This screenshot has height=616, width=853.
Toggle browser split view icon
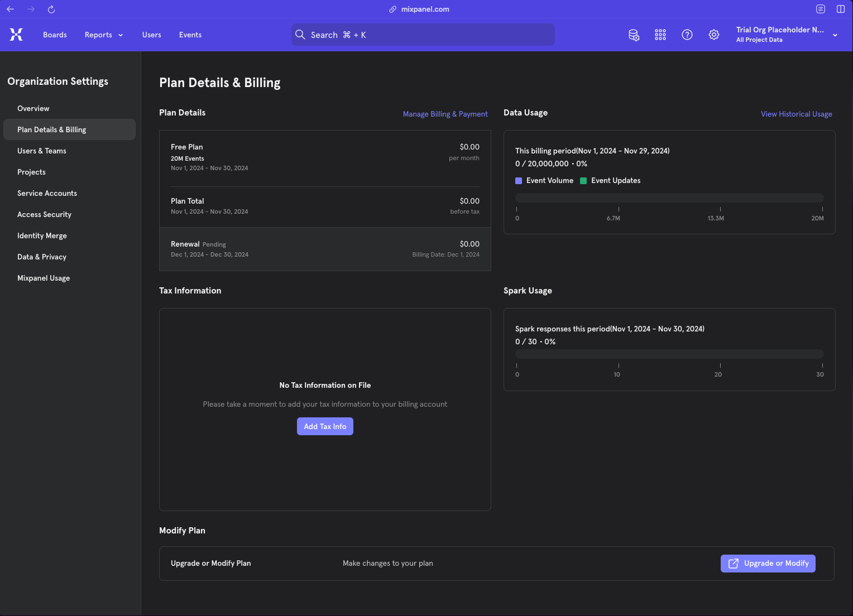841,9
